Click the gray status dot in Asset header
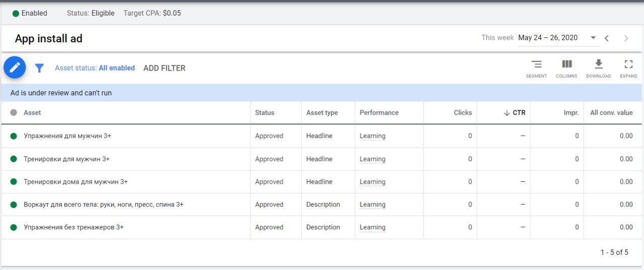The image size is (644, 270). pos(14,113)
